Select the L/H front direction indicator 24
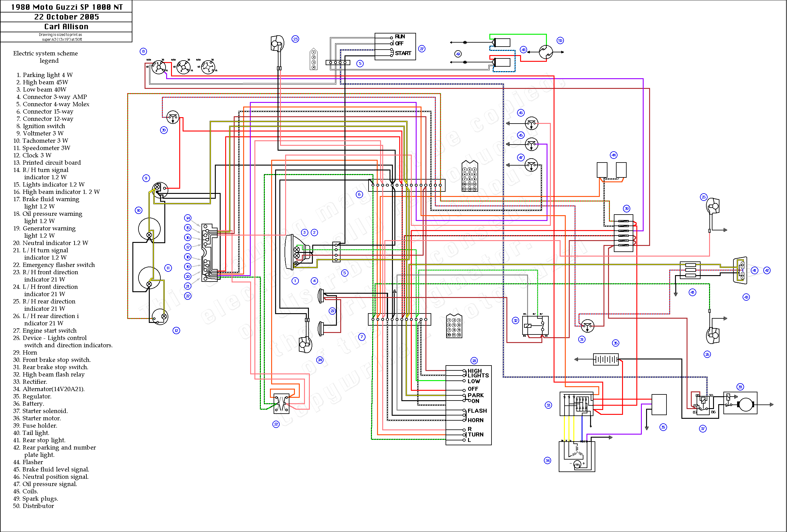The image size is (787, 532). [x=305, y=345]
